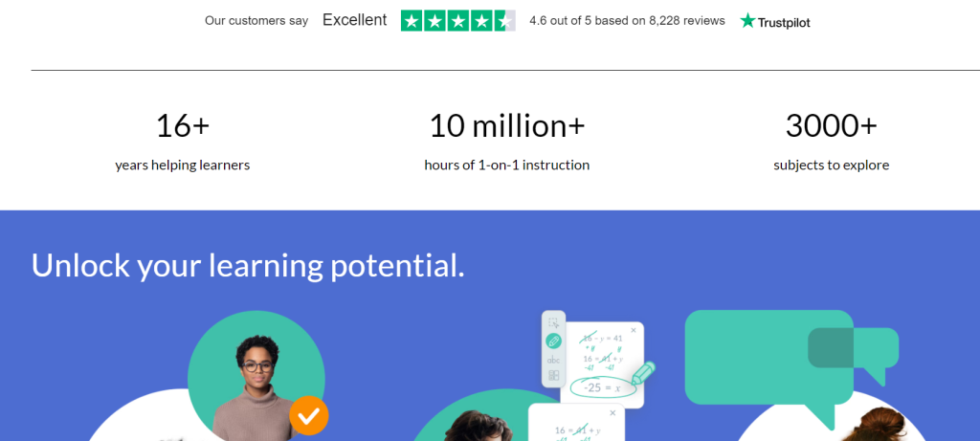This screenshot has height=441, width=980.
Task: Close the upper whiteboard equation card
Action: pyautogui.click(x=634, y=330)
